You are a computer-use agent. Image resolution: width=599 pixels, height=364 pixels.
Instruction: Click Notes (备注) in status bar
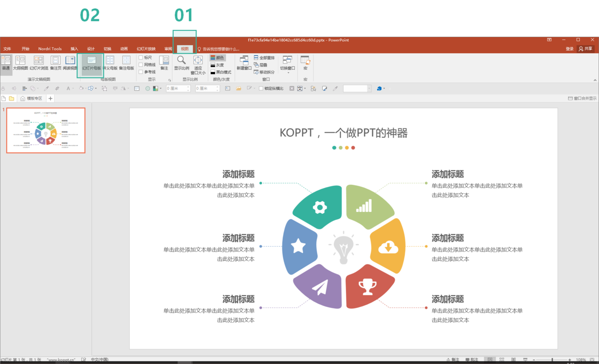pos(453,360)
